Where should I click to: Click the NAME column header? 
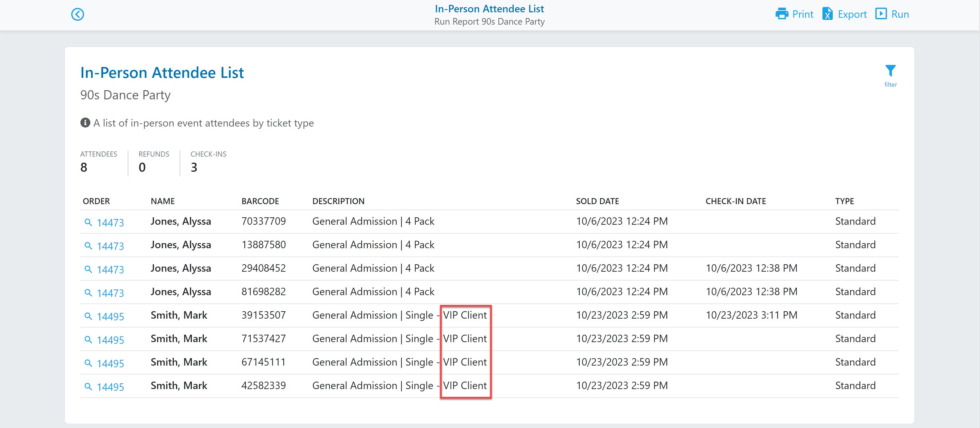coord(163,202)
